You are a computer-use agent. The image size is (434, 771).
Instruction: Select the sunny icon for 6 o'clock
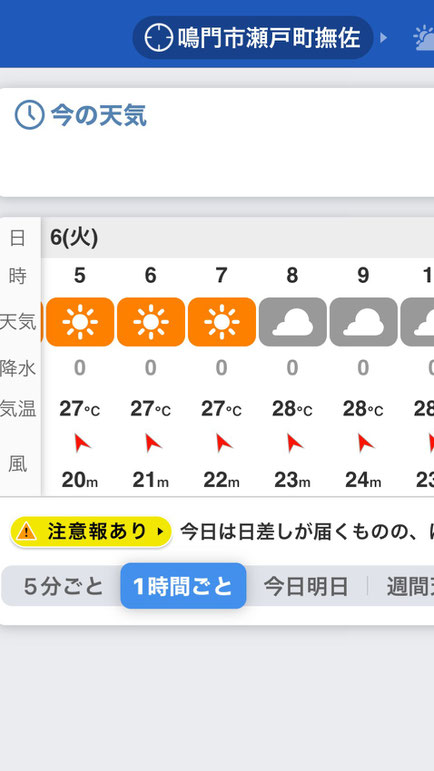(151, 322)
